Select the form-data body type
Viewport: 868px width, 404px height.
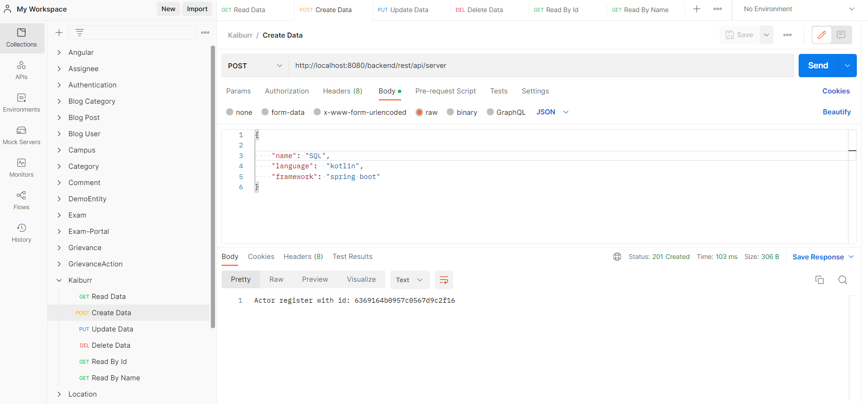click(x=265, y=112)
